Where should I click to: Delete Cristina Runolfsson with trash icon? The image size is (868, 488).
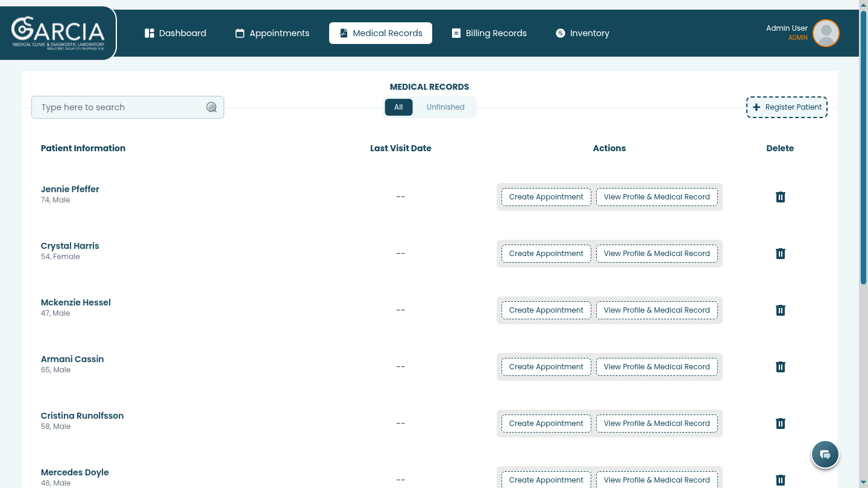780,424
